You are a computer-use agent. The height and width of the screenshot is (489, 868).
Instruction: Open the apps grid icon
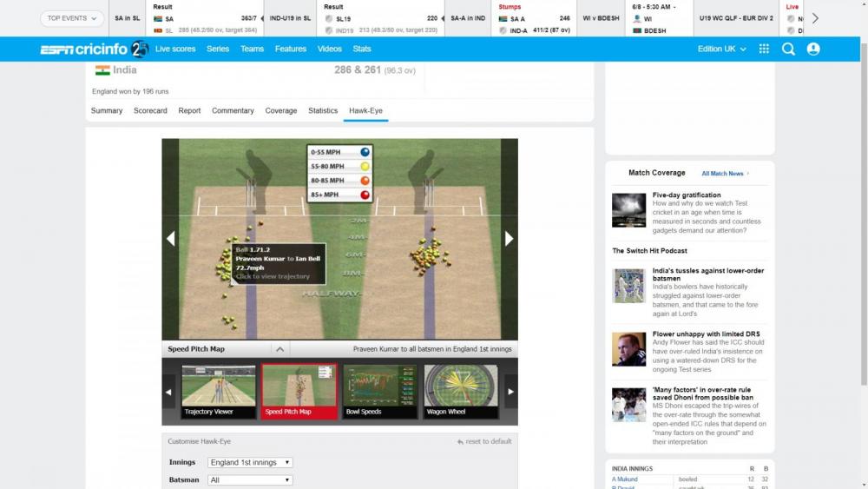[x=764, y=49]
